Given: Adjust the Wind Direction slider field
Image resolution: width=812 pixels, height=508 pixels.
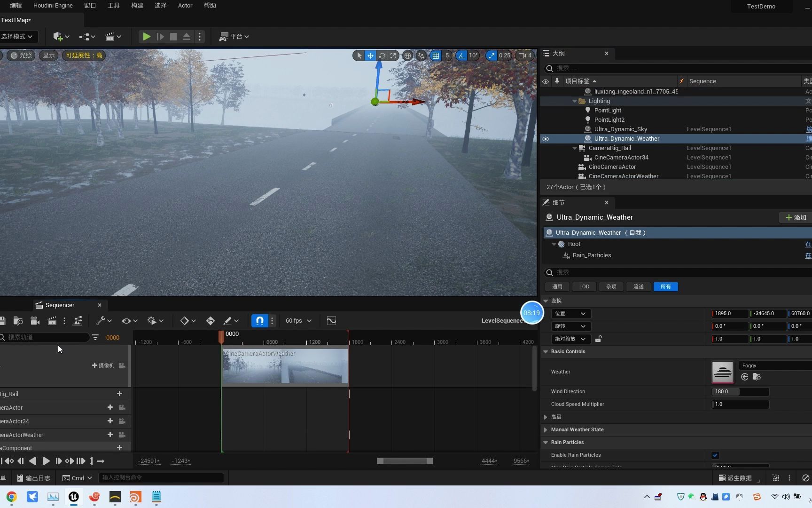Looking at the screenshot, I should coord(740,391).
